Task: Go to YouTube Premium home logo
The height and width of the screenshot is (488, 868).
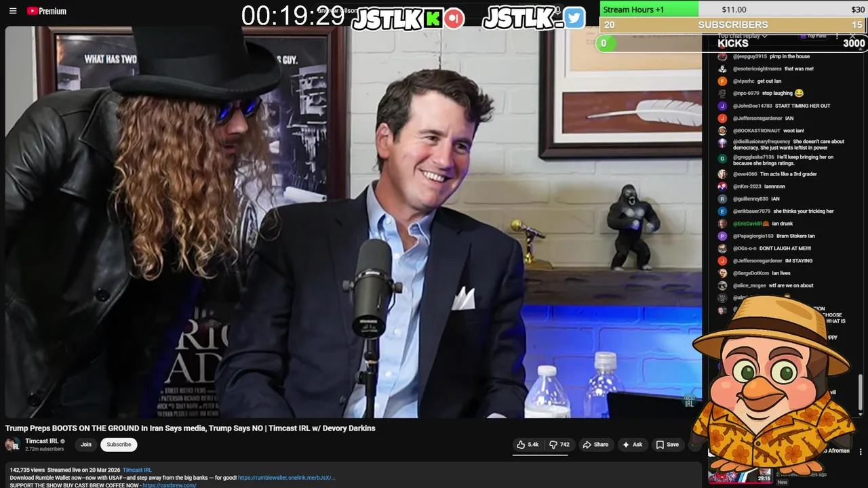Action: pos(47,11)
